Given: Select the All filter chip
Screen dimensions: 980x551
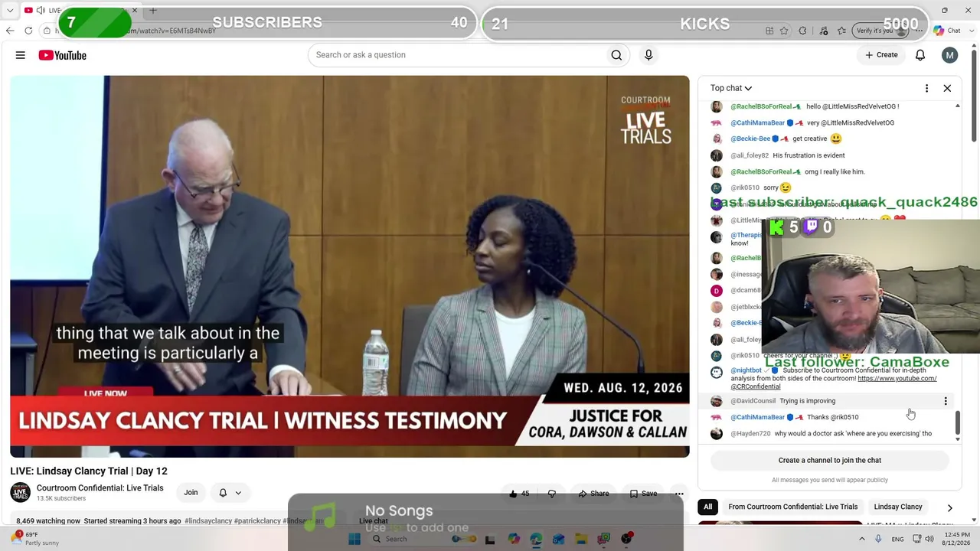Looking at the screenshot, I should click(x=708, y=507).
